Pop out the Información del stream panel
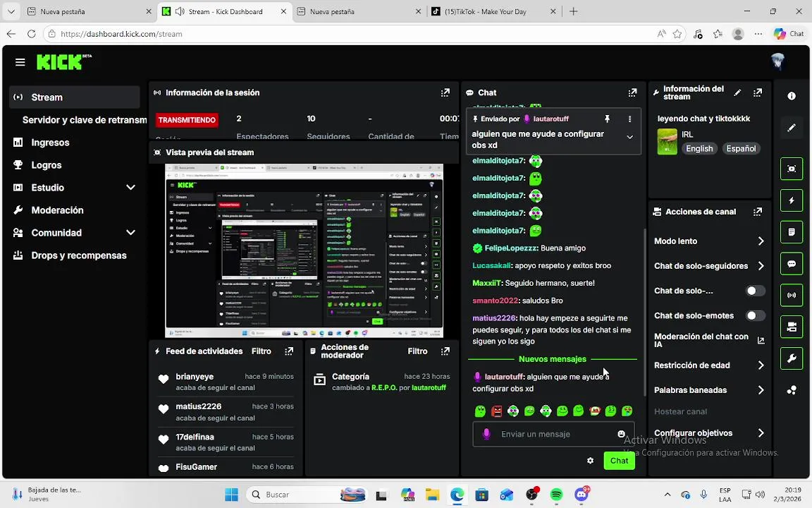The height and width of the screenshot is (508, 812). tap(758, 93)
